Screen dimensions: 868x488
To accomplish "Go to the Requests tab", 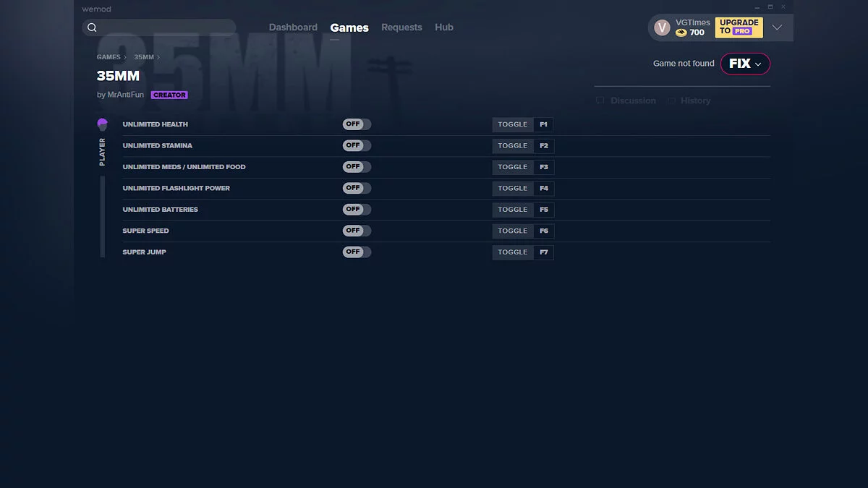I will (x=401, y=27).
